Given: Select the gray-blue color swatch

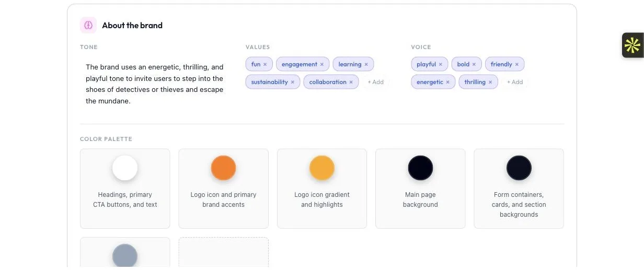Looking at the screenshot, I should coord(125,256).
